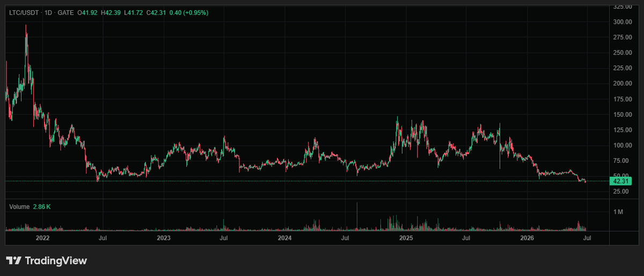644x276 pixels.
Task: Click the Volume indicator label
Action: pos(18,206)
